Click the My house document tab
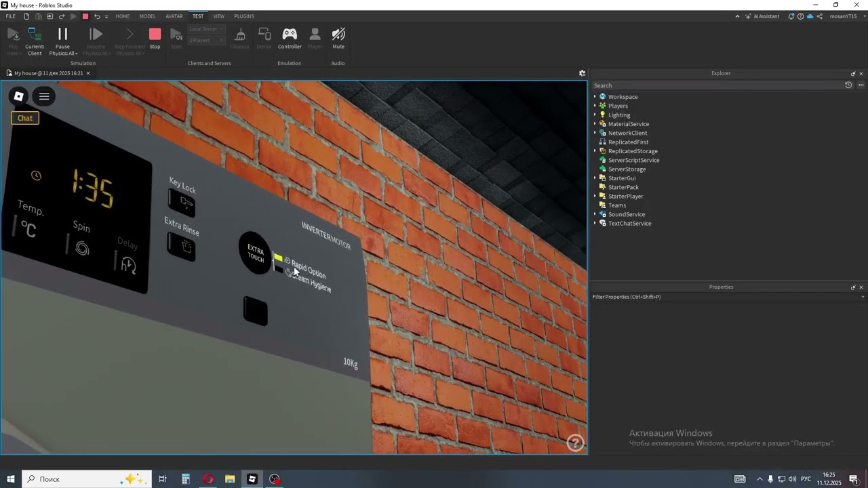The height and width of the screenshot is (488, 868). (x=48, y=73)
